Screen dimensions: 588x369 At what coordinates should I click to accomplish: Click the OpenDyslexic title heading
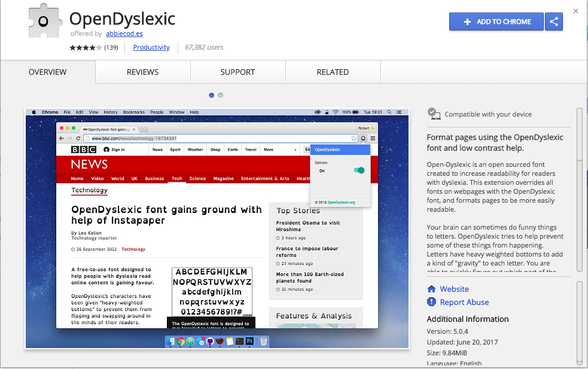pyautogui.click(x=122, y=19)
